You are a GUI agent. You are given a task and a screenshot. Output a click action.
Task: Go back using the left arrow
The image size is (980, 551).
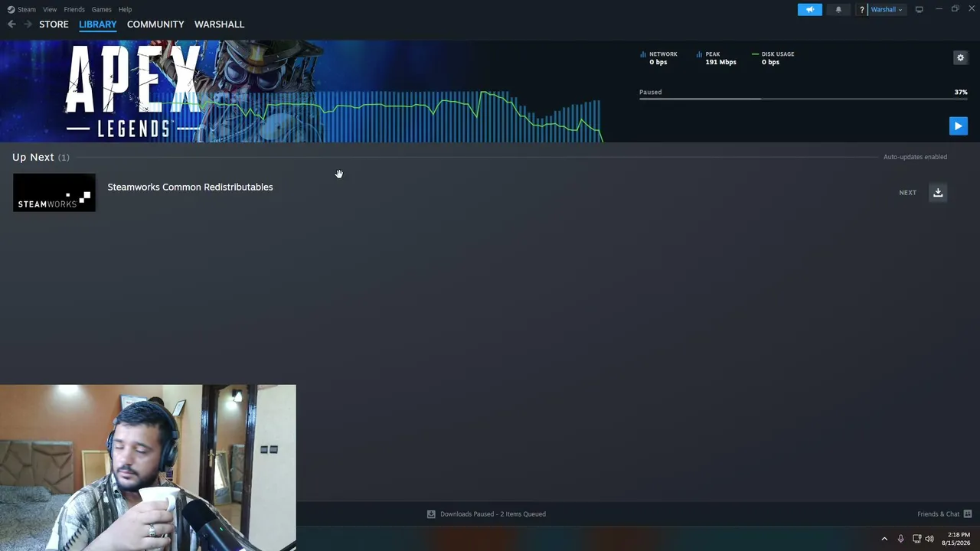pyautogui.click(x=11, y=24)
